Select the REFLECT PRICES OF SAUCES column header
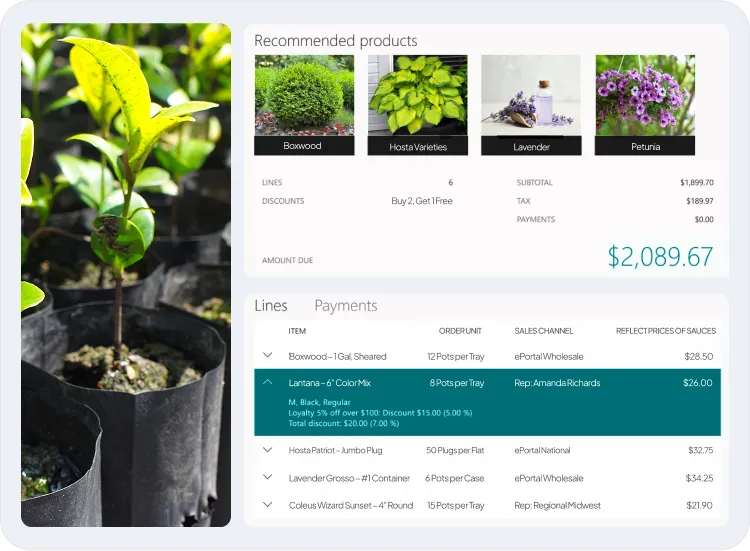750x551 pixels. point(666,331)
